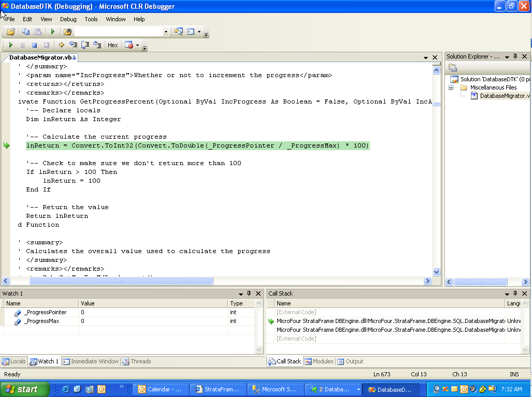
Task: Click the Continue debugging play button
Action: [x=11, y=45]
